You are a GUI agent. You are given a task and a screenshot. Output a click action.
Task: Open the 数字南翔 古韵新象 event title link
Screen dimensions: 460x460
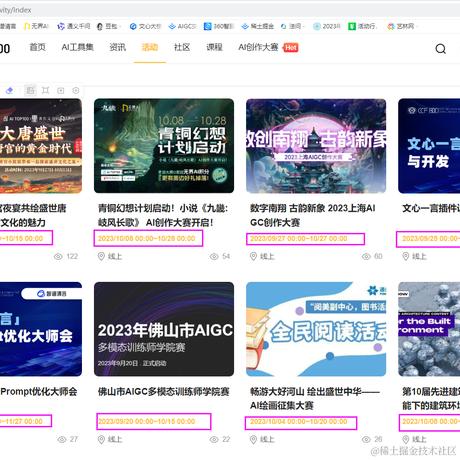(x=313, y=215)
